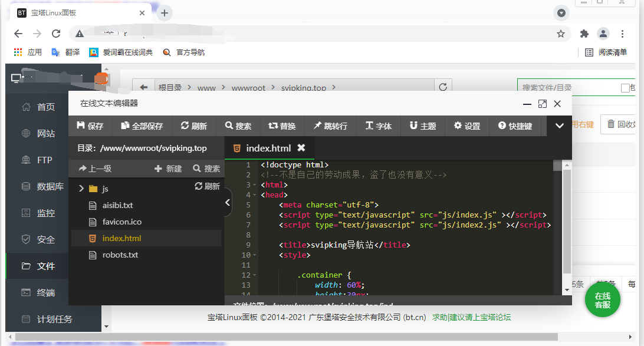Refresh the file tree with 刷新

coord(208,186)
